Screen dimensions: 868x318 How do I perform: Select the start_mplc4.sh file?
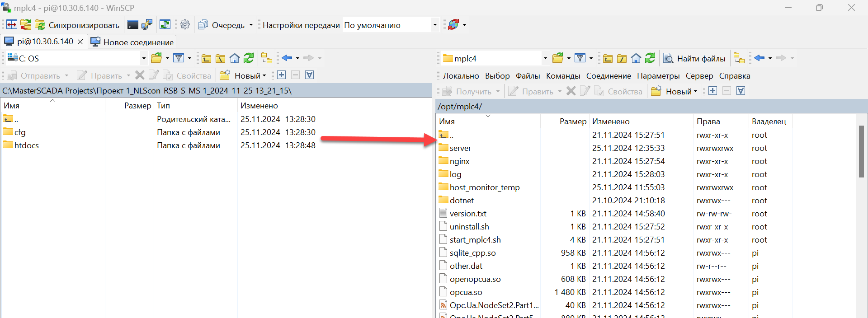click(x=470, y=240)
